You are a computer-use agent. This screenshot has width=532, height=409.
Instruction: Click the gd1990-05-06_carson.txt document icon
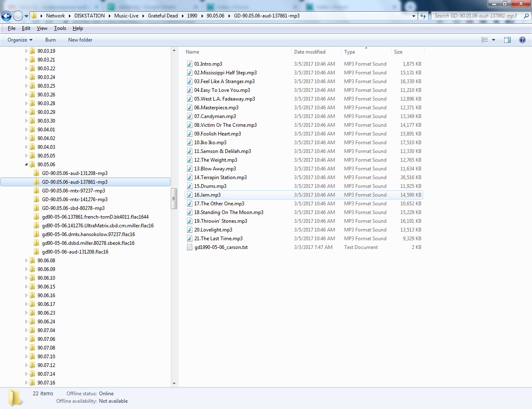click(x=190, y=247)
